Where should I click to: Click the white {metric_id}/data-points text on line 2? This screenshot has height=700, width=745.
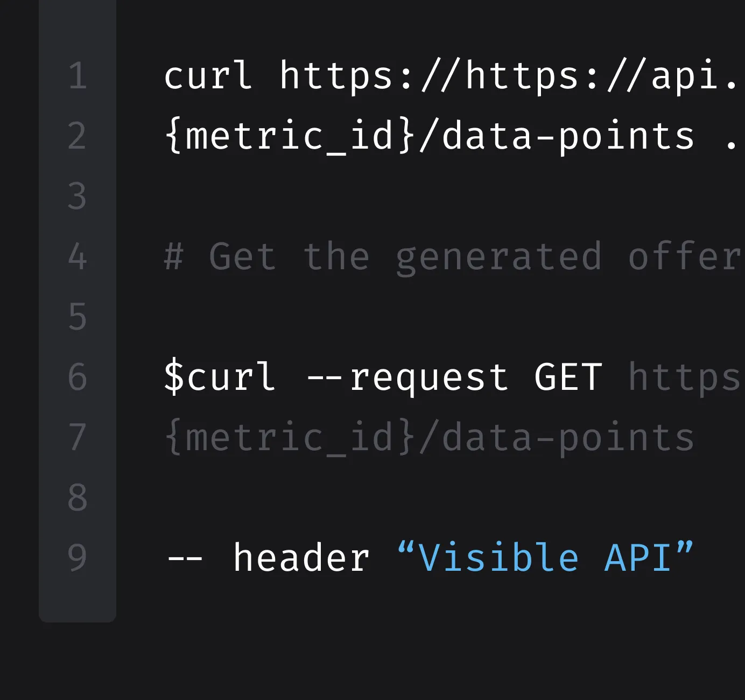tap(429, 136)
